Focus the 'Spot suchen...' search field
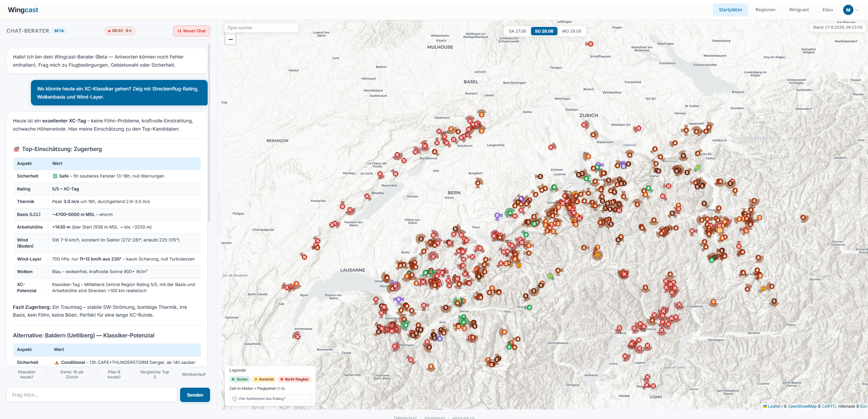Viewport: 868px width, 419px height. 261,28
